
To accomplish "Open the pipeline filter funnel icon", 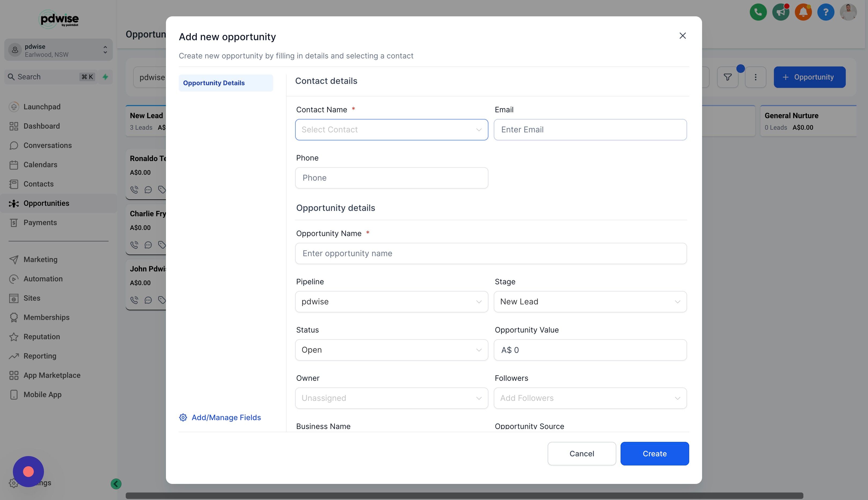I will (727, 77).
